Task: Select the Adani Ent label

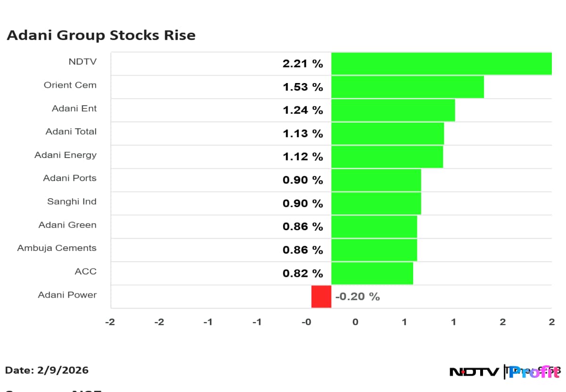Action: [74, 108]
